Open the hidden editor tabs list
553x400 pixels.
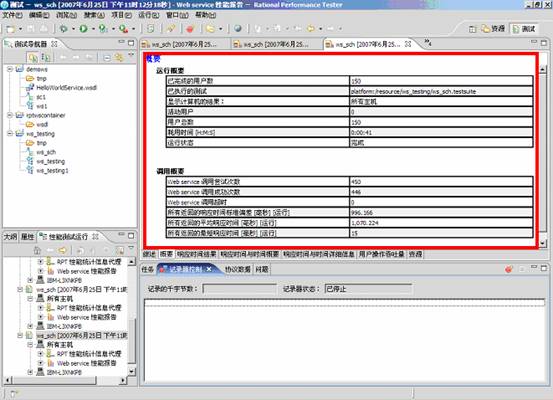[427, 43]
